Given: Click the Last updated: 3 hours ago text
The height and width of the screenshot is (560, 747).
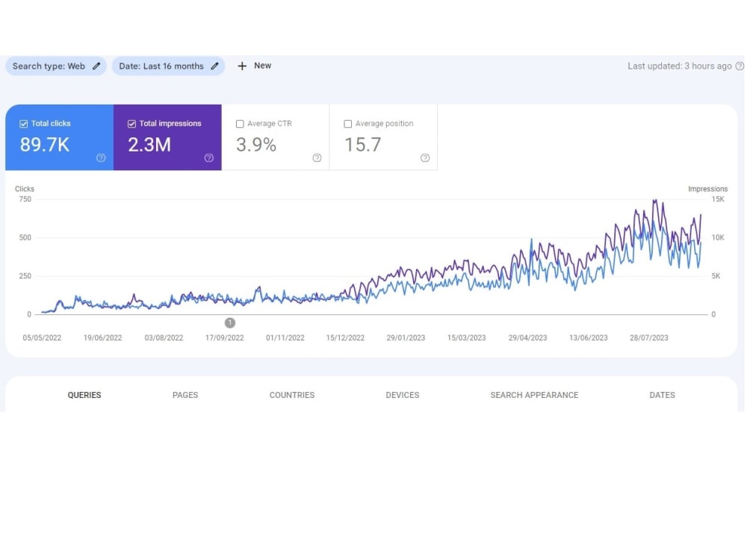Looking at the screenshot, I should click(x=679, y=66).
